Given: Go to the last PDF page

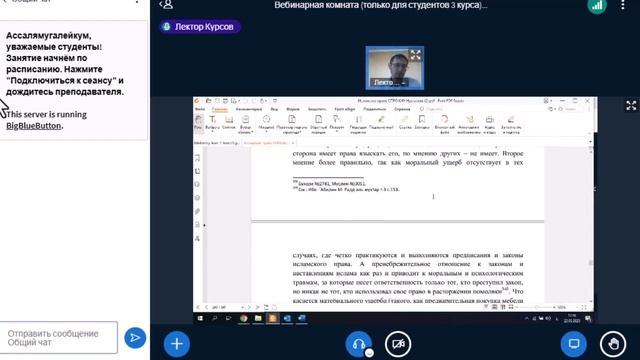Looking at the screenshot, I should point(257,307).
